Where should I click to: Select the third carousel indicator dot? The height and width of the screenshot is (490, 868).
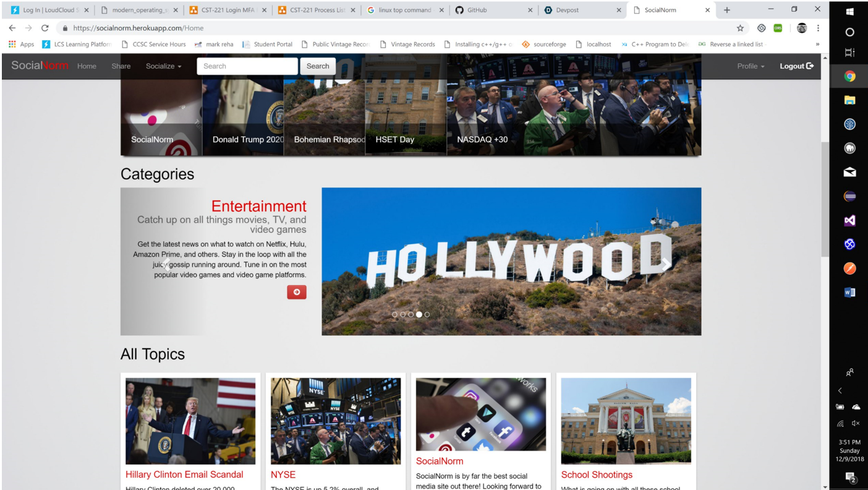pyautogui.click(x=411, y=314)
